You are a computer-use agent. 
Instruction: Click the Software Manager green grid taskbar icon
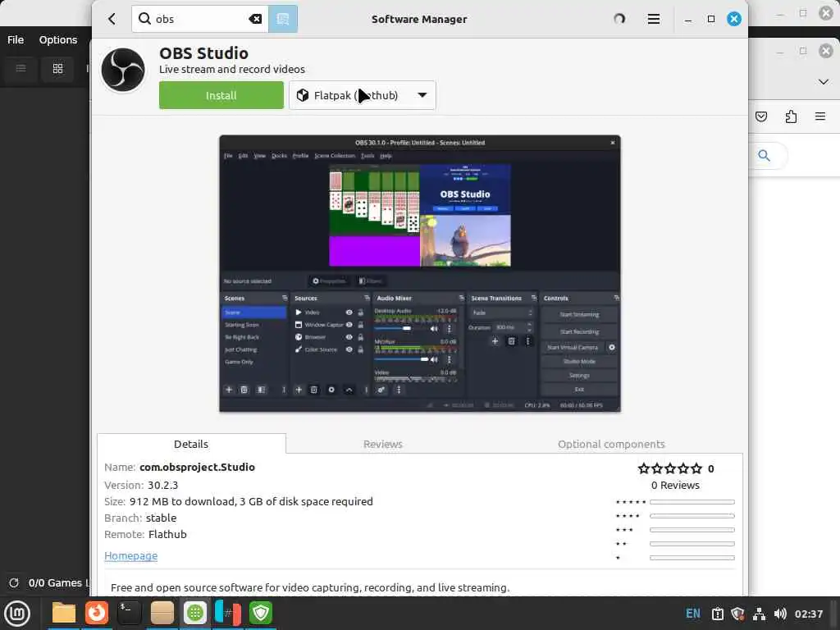pyautogui.click(x=195, y=613)
